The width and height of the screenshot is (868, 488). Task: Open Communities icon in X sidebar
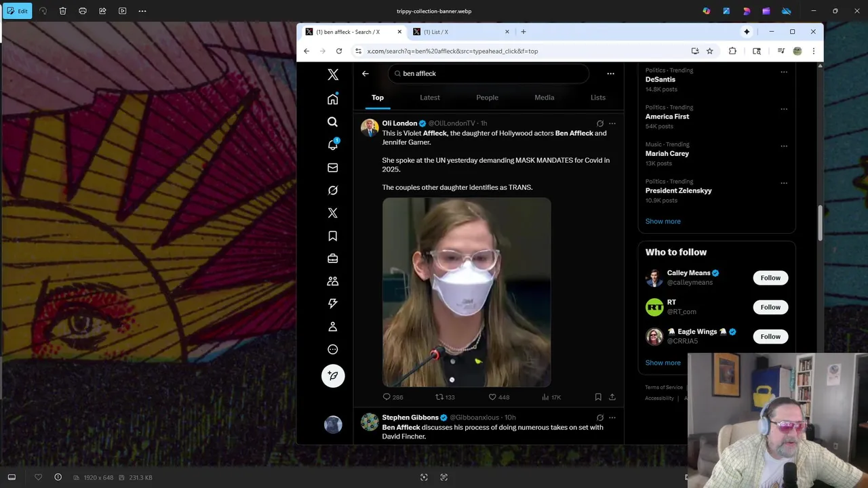point(333,281)
